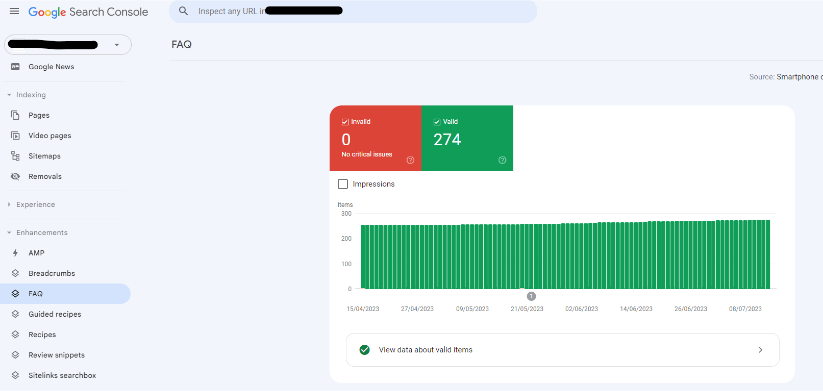The height and width of the screenshot is (391, 823).
Task: Click the Guided recipes layers icon
Action: pos(15,314)
